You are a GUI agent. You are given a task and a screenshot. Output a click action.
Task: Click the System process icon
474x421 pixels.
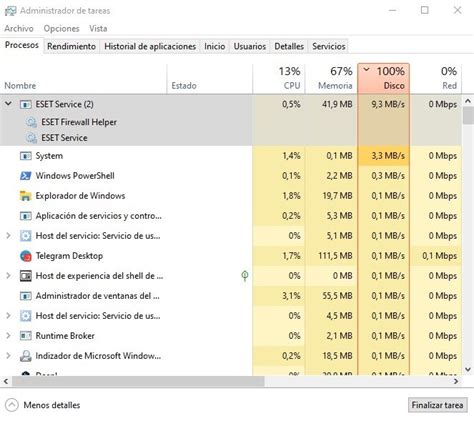(x=26, y=156)
